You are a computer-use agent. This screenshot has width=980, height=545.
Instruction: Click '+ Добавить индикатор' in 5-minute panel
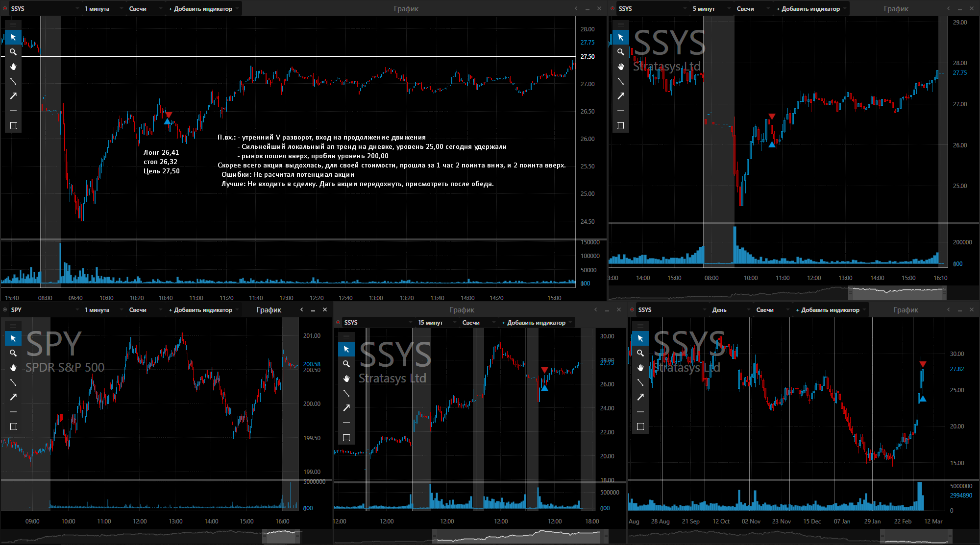coord(810,9)
